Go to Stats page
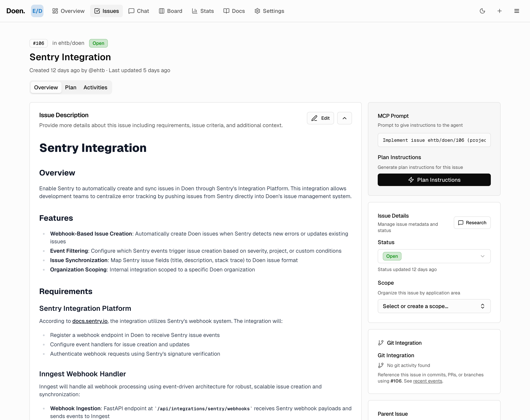Image resolution: width=530 pixels, height=420 pixels. click(x=203, y=11)
